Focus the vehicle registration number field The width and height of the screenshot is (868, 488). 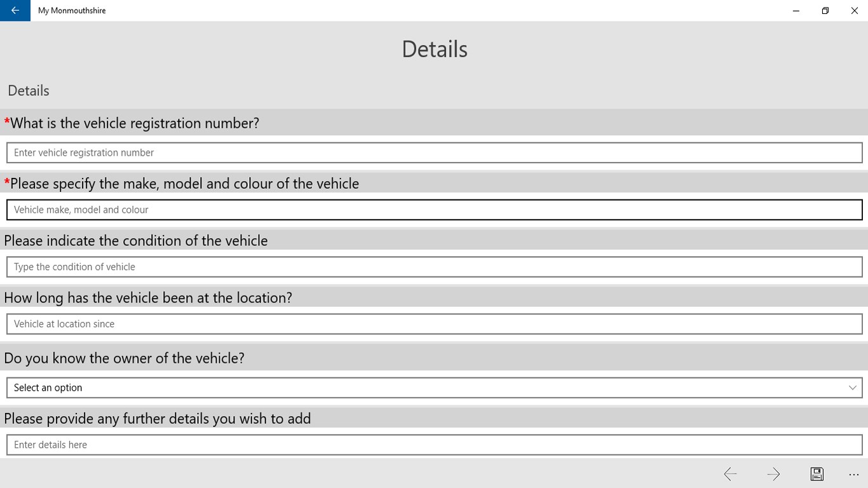(x=434, y=152)
